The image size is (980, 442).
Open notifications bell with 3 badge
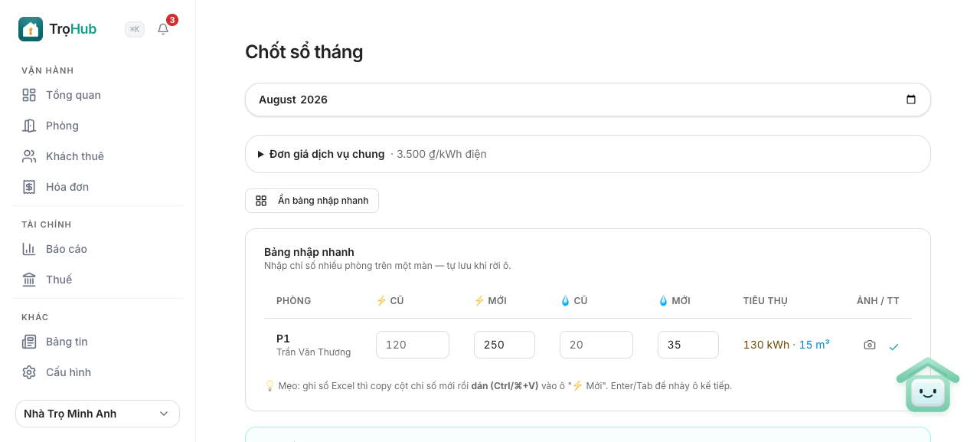pyautogui.click(x=163, y=29)
